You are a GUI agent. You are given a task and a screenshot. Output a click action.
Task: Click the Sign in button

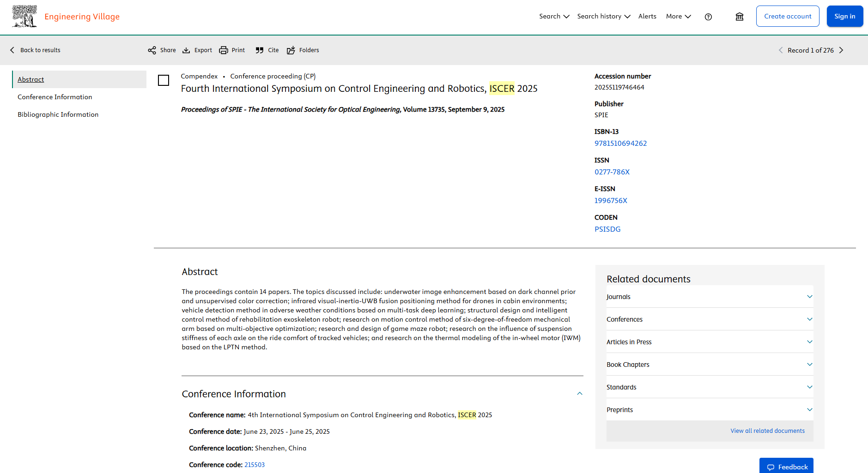[x=844, y=17]
